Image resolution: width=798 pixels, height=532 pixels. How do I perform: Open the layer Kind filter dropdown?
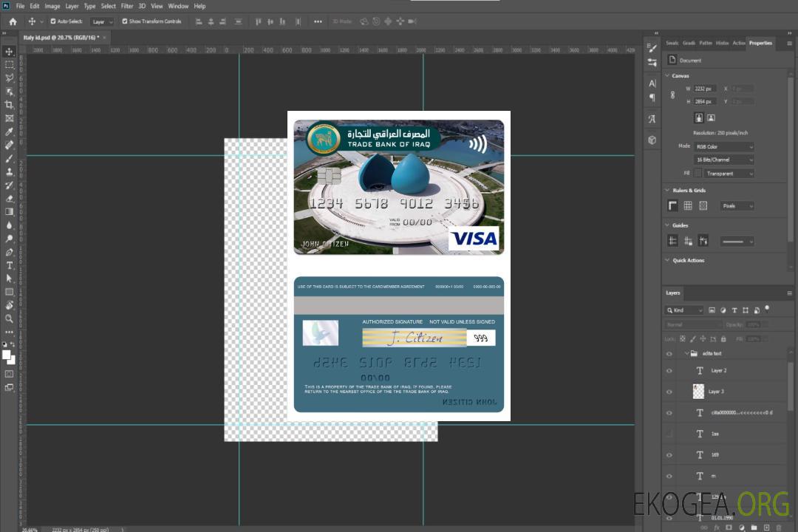(x=684, y=310)
